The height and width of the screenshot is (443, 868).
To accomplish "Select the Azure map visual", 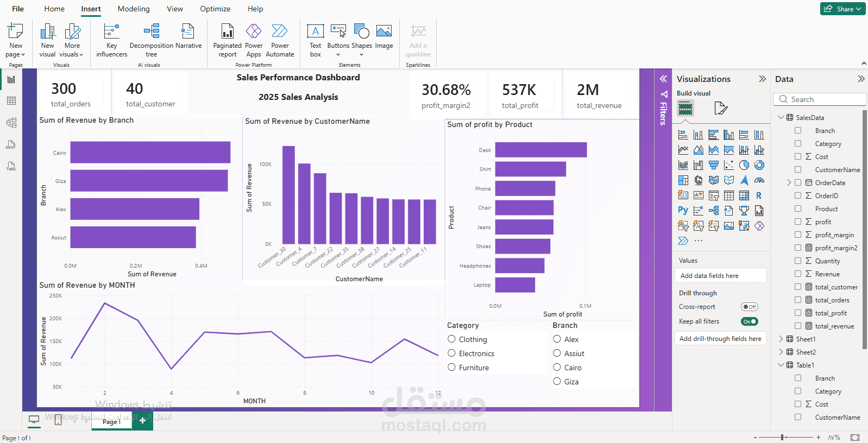I will 744,180.
